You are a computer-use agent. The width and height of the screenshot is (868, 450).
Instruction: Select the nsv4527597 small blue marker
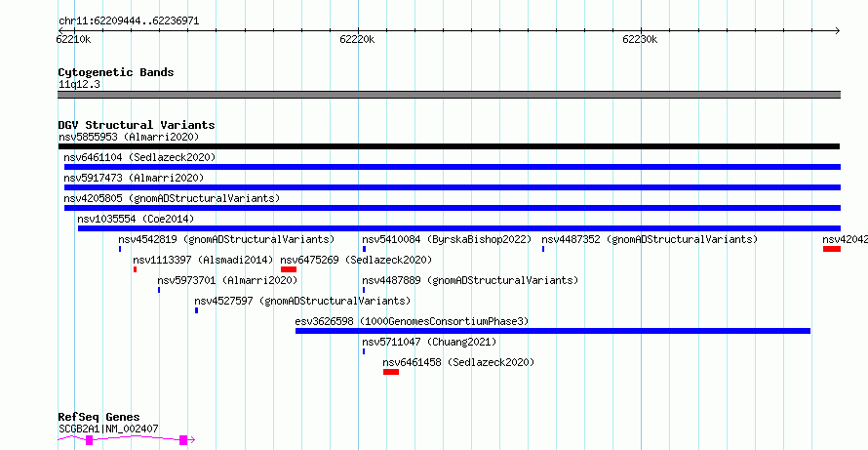(196, 310)
